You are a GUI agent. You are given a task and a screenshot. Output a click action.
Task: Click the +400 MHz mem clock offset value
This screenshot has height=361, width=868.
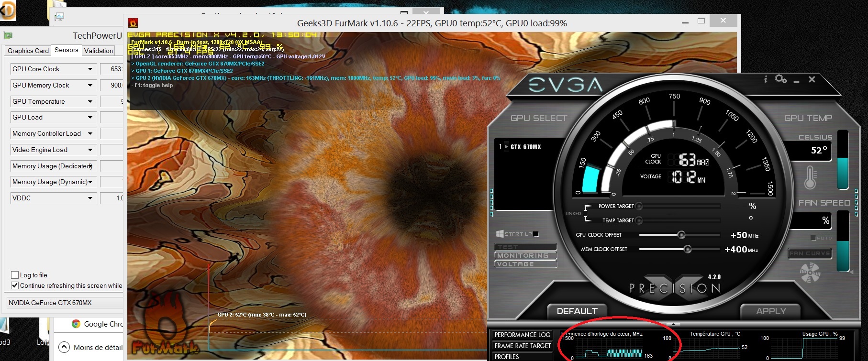click(742, 250)
